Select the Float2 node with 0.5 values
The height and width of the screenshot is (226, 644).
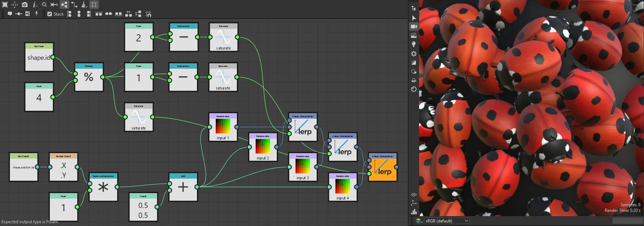coord(143,207)
